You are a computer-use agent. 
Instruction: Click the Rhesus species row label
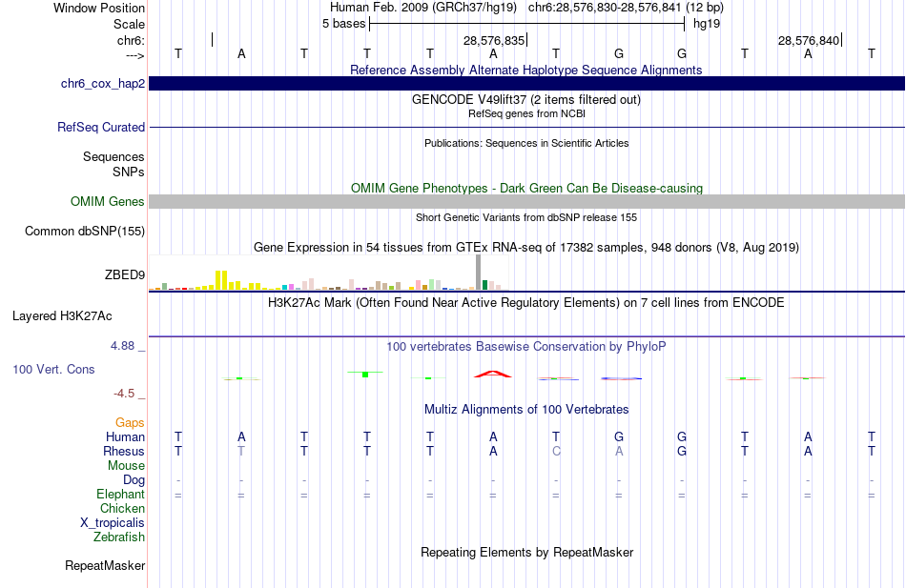[x=124, y=451]
